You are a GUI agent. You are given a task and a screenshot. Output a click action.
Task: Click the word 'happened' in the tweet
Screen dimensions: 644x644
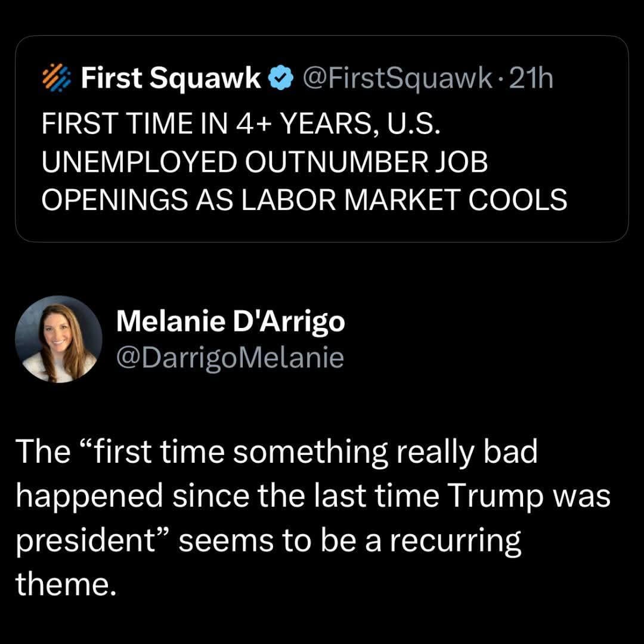89,497
